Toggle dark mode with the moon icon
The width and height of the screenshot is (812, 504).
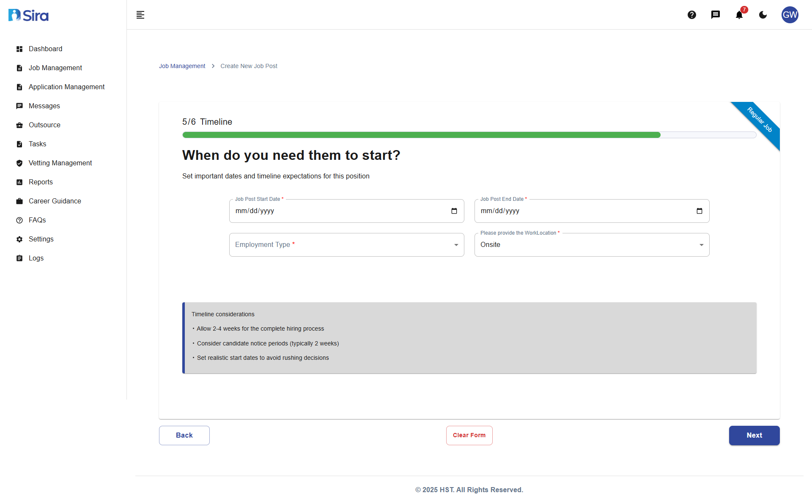[763, 15]
